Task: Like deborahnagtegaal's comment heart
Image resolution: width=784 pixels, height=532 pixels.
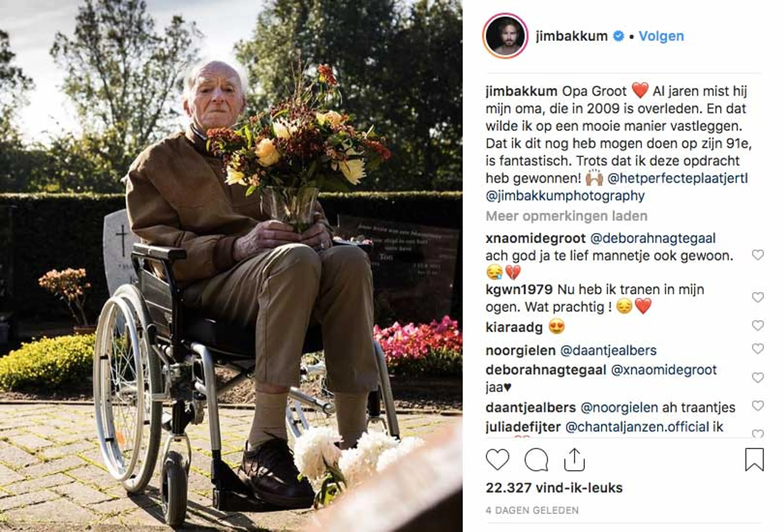Action: (x=758, y=378)
